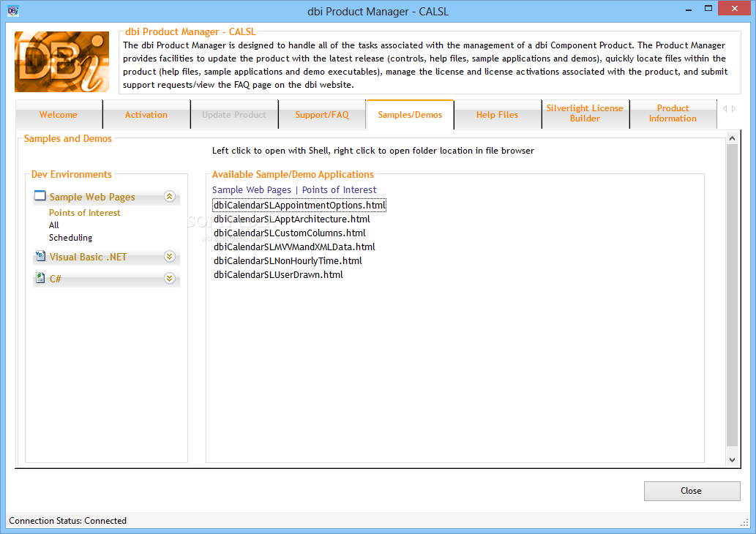
Task: Click the DBi logo image
Action: (x=61, y=61)
